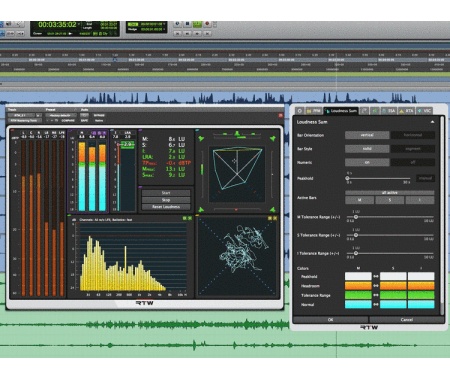Pick the cyan Normal color swatch for M
Screen dimensions: 450x380
(358, 304)
